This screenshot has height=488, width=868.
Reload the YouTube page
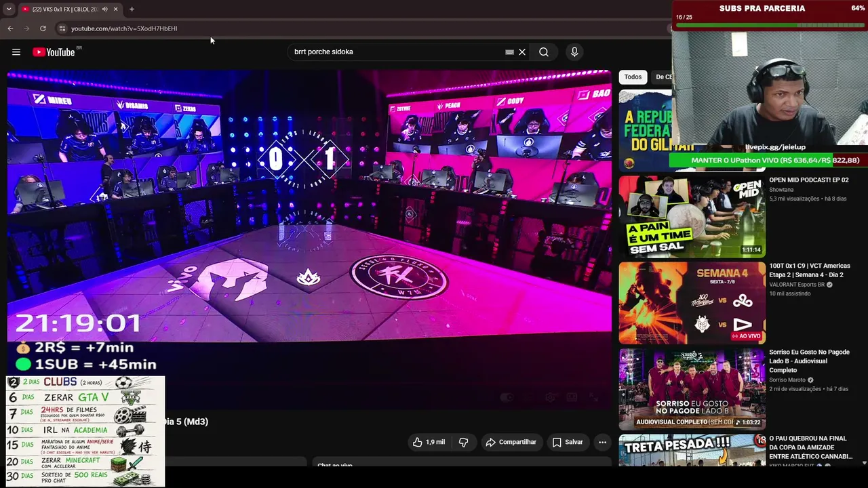click(x=43, y=28)
